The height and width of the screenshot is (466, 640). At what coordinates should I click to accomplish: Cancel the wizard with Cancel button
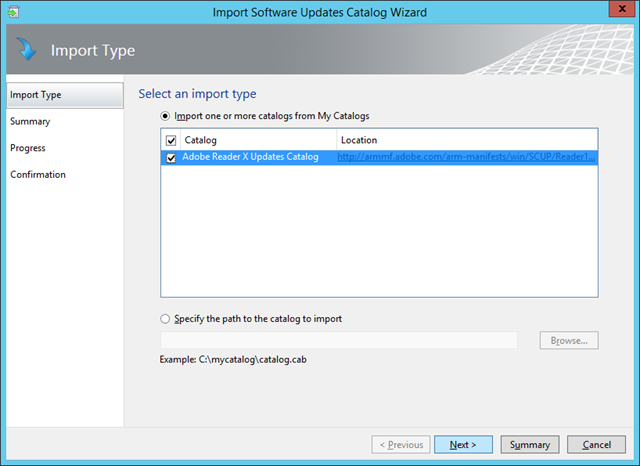pos(596,444)
